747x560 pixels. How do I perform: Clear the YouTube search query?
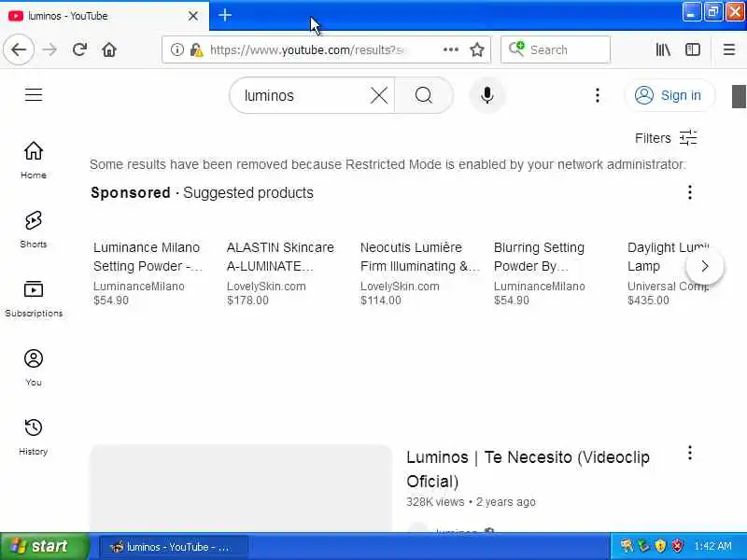[x=379, y=95]
